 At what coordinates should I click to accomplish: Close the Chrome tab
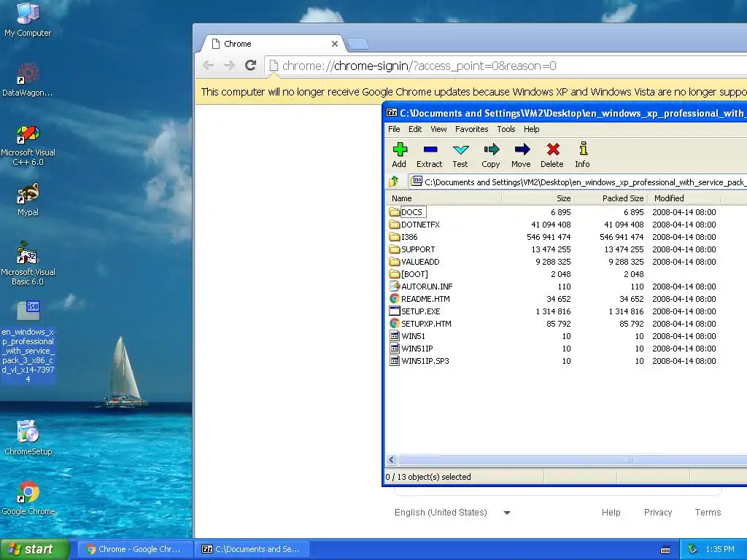point(334,44)
